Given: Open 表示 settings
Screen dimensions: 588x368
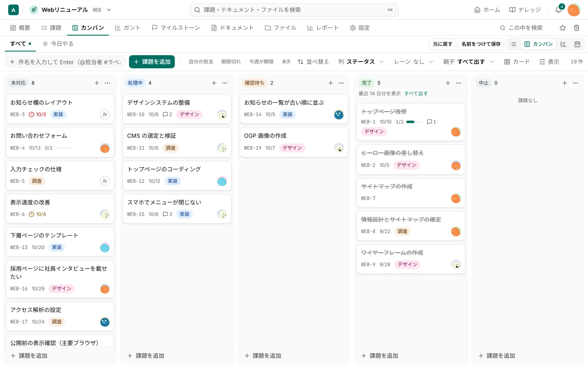Looking at the screenshot, I should [549, 62].
